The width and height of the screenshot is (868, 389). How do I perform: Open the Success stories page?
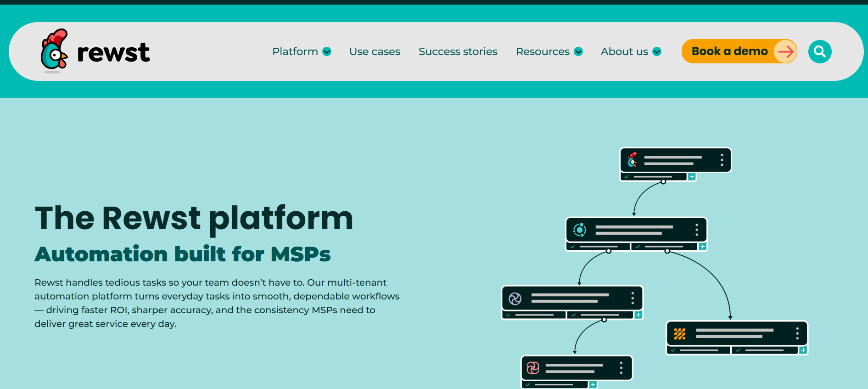458,51
